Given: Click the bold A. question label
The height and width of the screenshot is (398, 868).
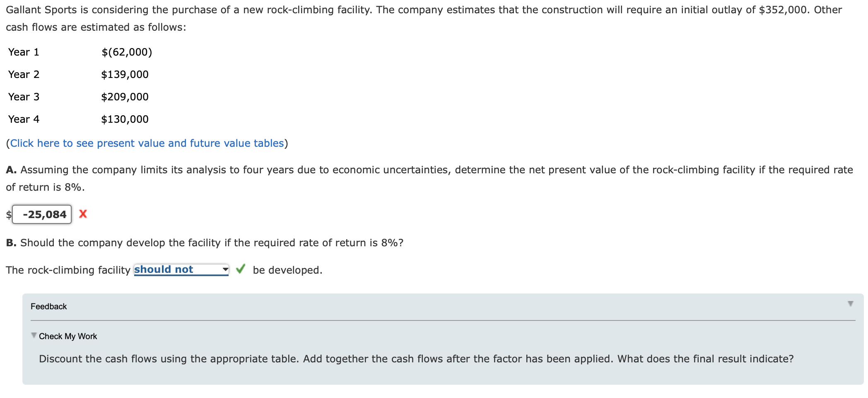Looking at the screenshot, I should [x=11, y=170].
